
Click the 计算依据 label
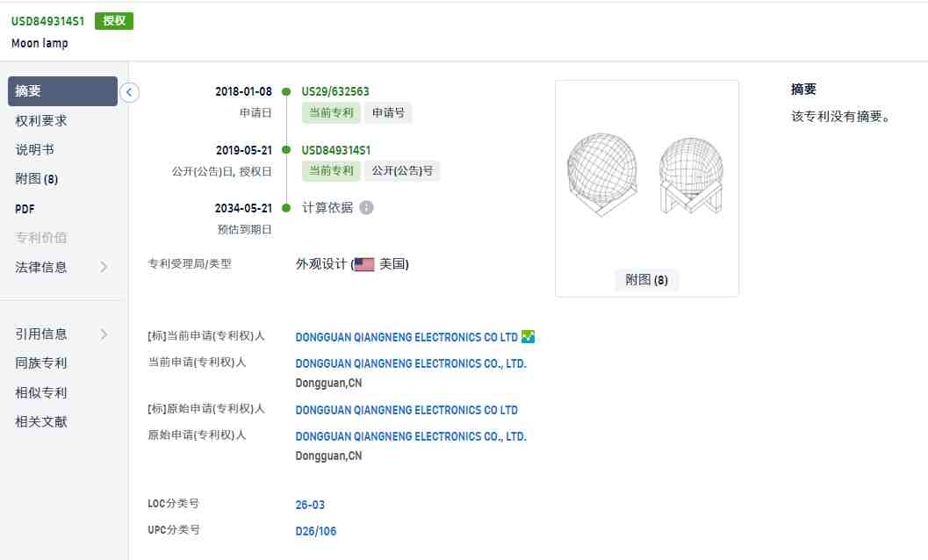pos(327,208)
